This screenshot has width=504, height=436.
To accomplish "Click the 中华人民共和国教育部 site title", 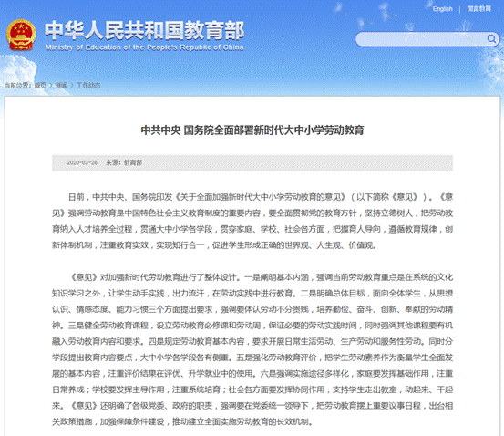I will coord(145,31).
